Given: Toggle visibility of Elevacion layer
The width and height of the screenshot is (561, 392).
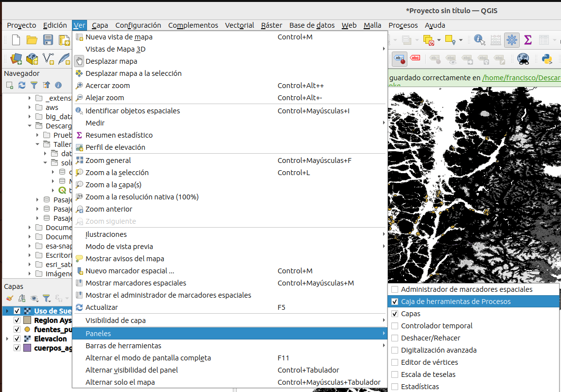Looking at the screenshot, I should tap(17, 339).
